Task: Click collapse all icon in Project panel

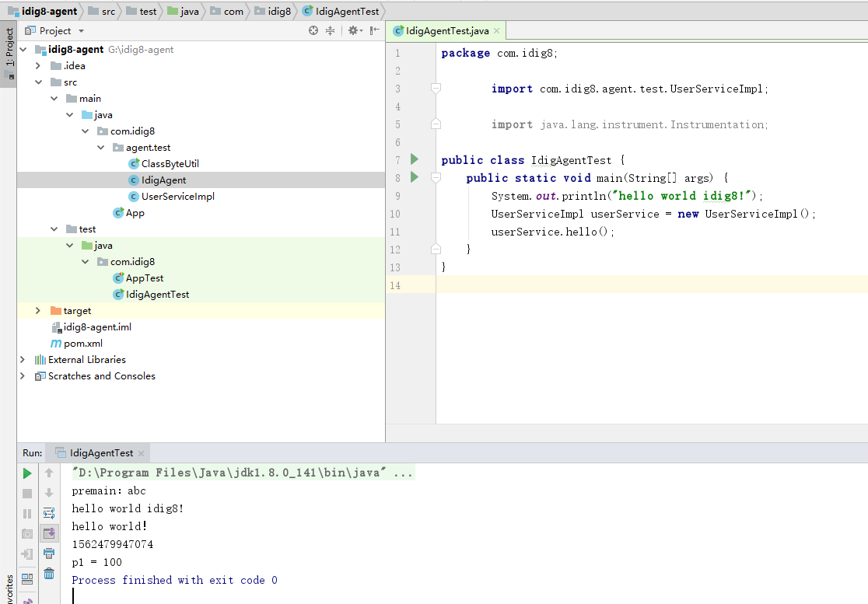Action: (330, 31)
